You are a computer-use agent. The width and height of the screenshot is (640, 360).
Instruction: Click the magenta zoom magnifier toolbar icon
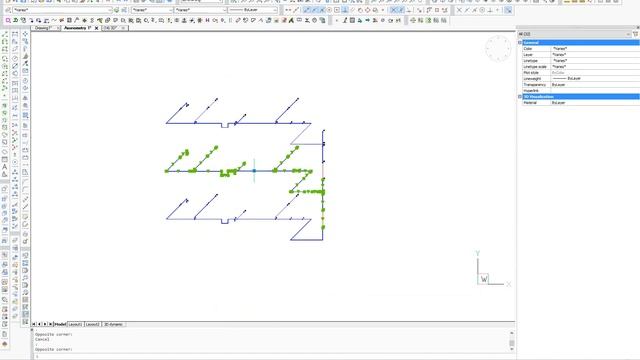pos(8,20)
